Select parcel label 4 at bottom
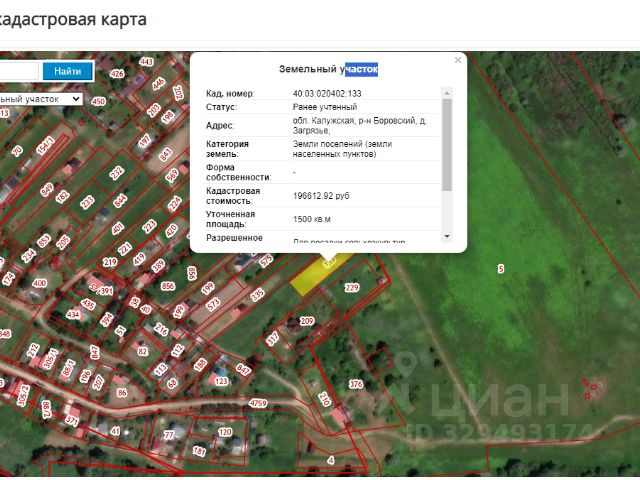 331,460
